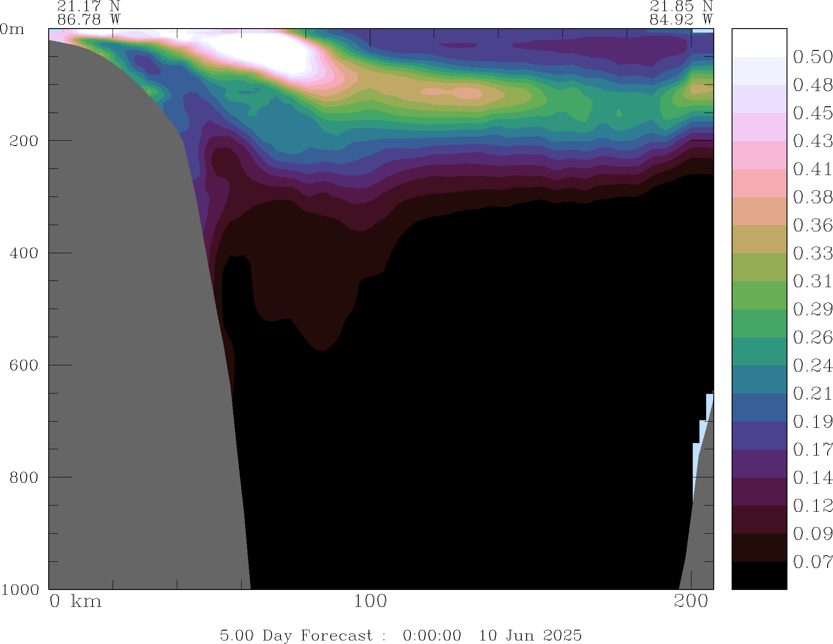
Task: Click the 21.17 N starting latitude label
Action: coord(88,6)
